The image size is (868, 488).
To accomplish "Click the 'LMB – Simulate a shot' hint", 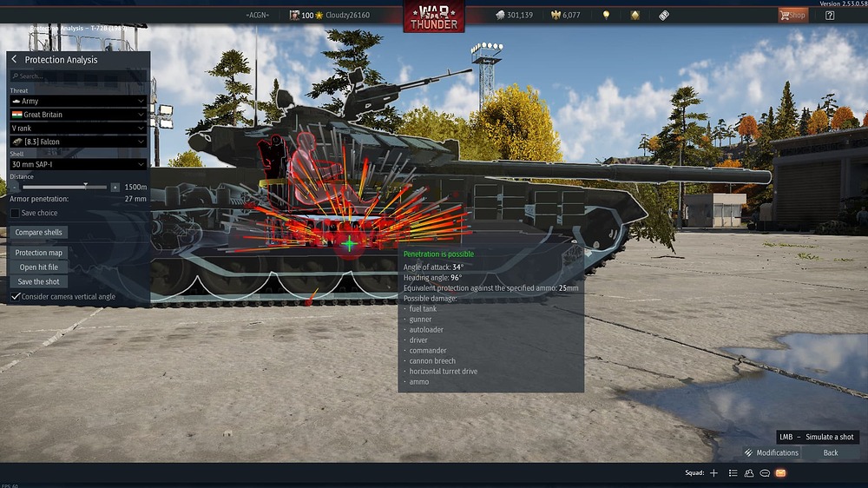I will click(817, 437).
